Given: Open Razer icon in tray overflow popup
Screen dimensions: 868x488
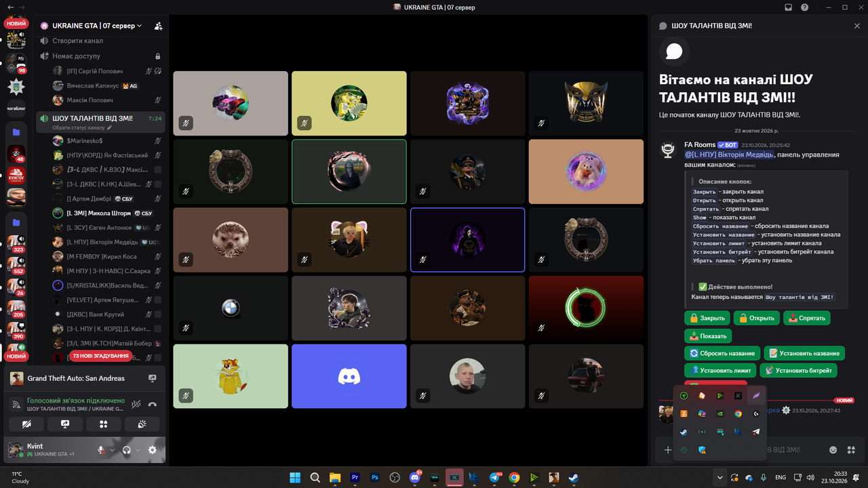Looking at the screenshot, I should coord(684,396).
